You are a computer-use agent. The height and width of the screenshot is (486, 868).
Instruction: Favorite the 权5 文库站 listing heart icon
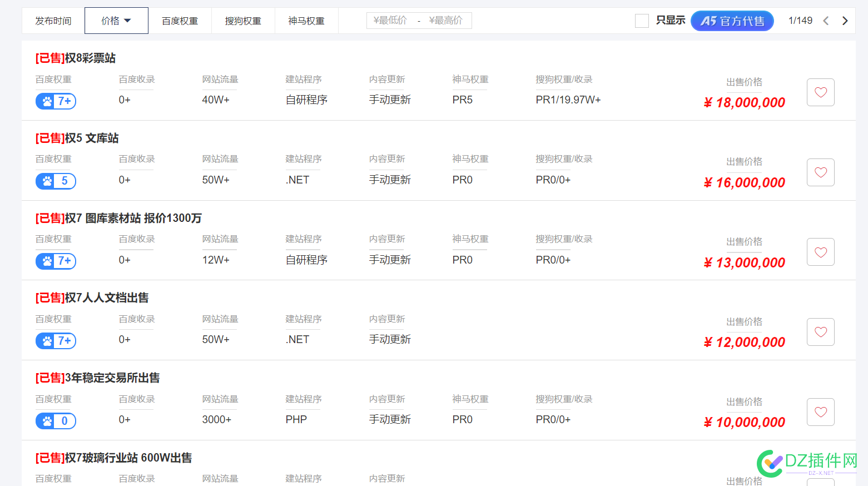(820, 172)
